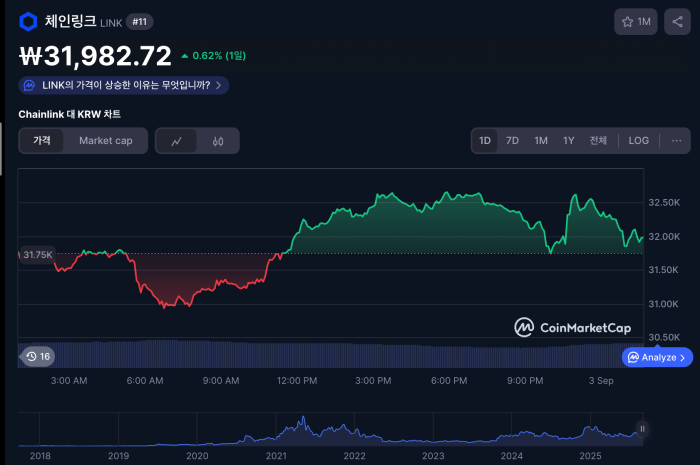The width and height of the screenshot is (700, 465).
Task: Select 1D time range
Action: point(485,141)
